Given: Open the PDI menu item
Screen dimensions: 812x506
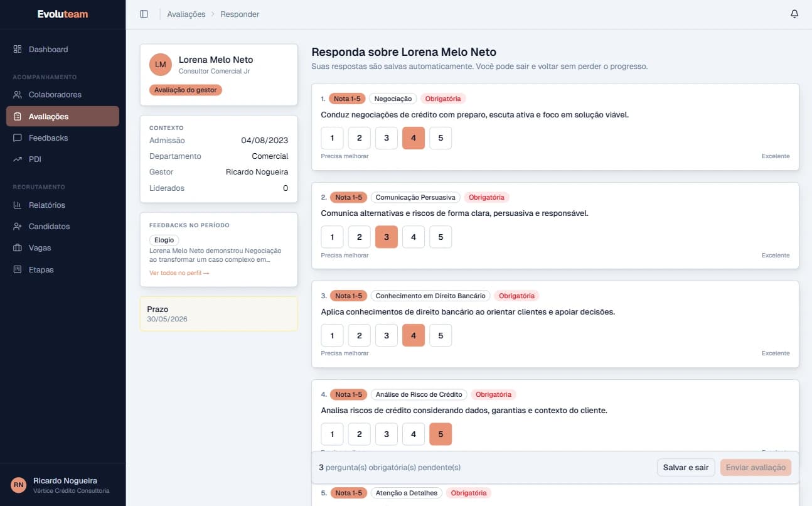Looking at the screenshot, I should coord(63,159).
